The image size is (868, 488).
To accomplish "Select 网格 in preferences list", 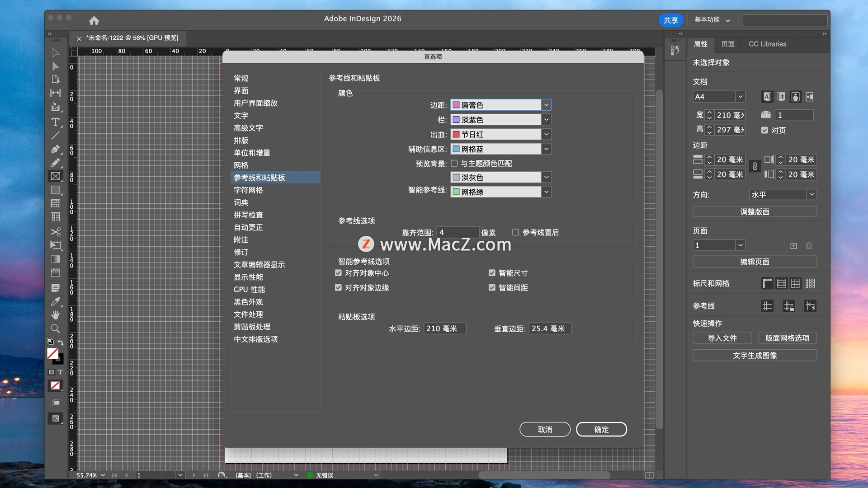I will [x=241, y=165].
